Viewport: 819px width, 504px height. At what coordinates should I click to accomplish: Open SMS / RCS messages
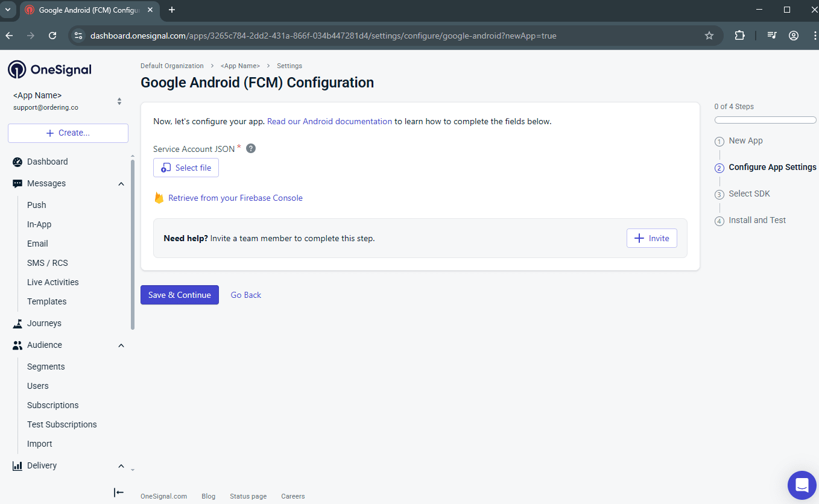coord(48,263)
